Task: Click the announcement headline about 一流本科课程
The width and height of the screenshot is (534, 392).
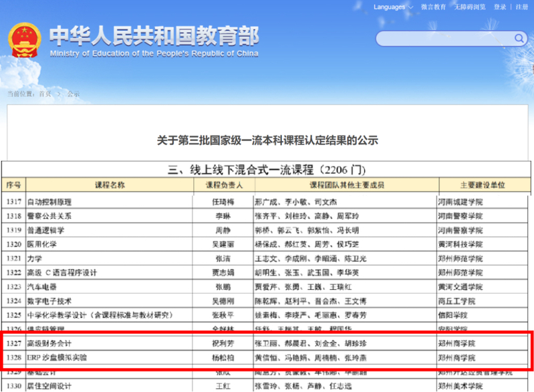Action: [x=267, y=140]
